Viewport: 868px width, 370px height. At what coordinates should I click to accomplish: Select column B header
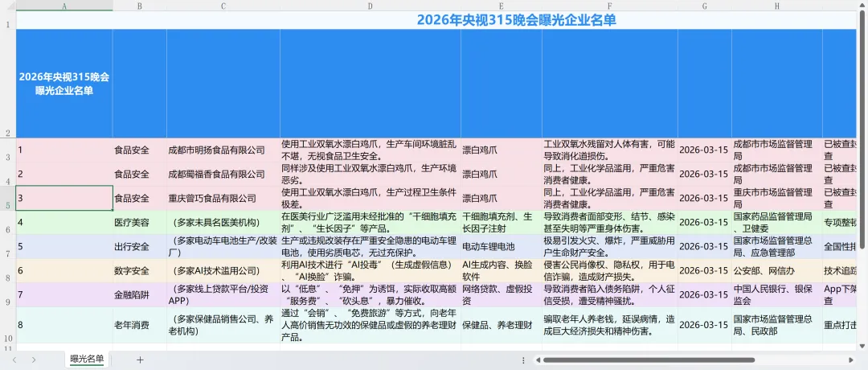140,6
